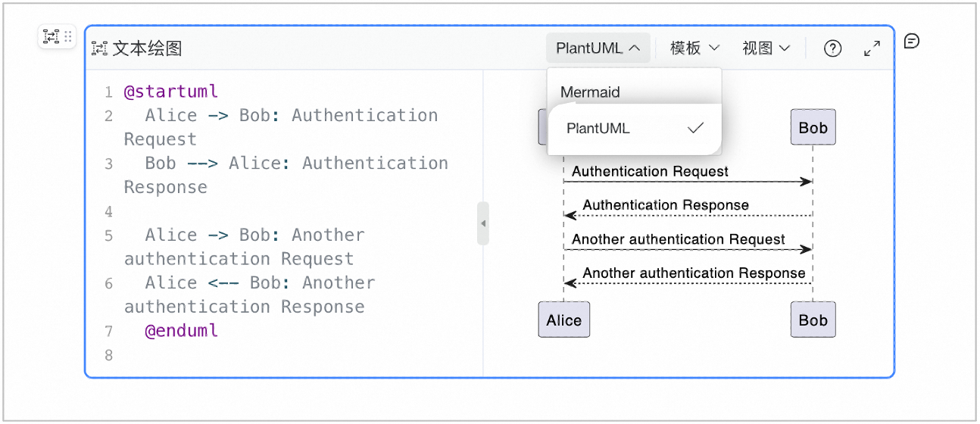Expand the editor to fullscreen

(x=872, y=48)
